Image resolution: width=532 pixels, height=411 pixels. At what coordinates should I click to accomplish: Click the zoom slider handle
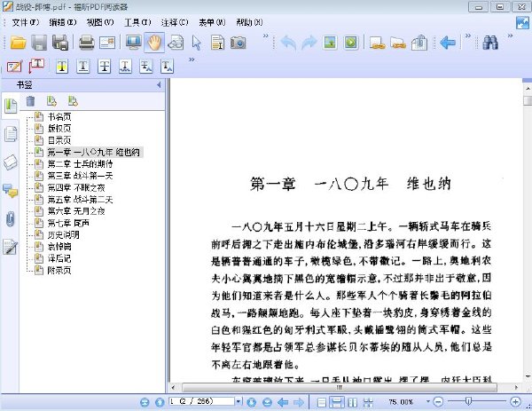468,401
